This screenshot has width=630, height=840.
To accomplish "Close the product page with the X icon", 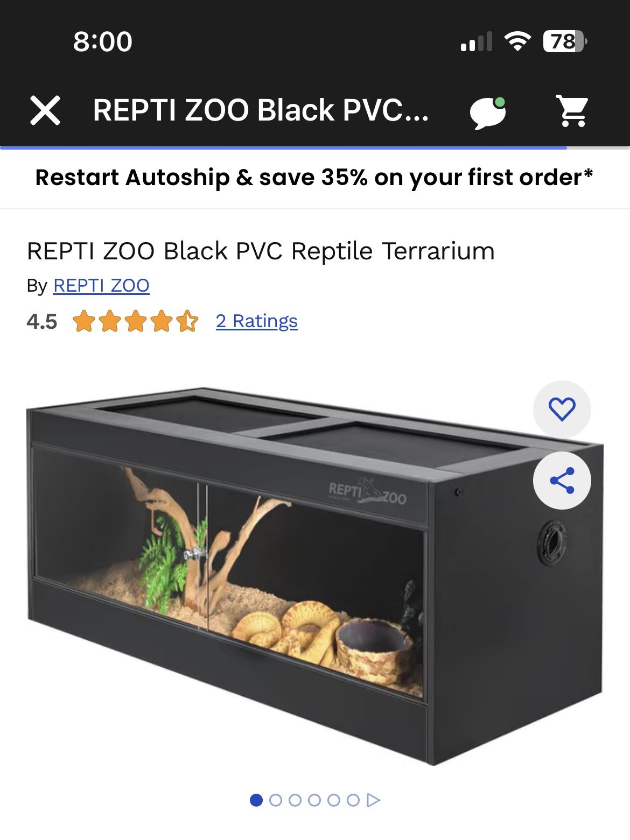I will click(45, 110).
